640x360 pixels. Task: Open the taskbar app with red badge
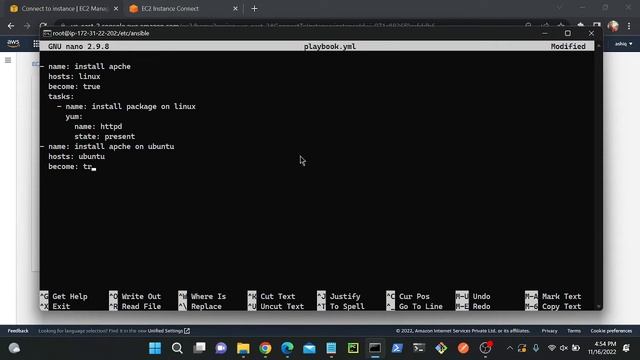coord(485,348)
